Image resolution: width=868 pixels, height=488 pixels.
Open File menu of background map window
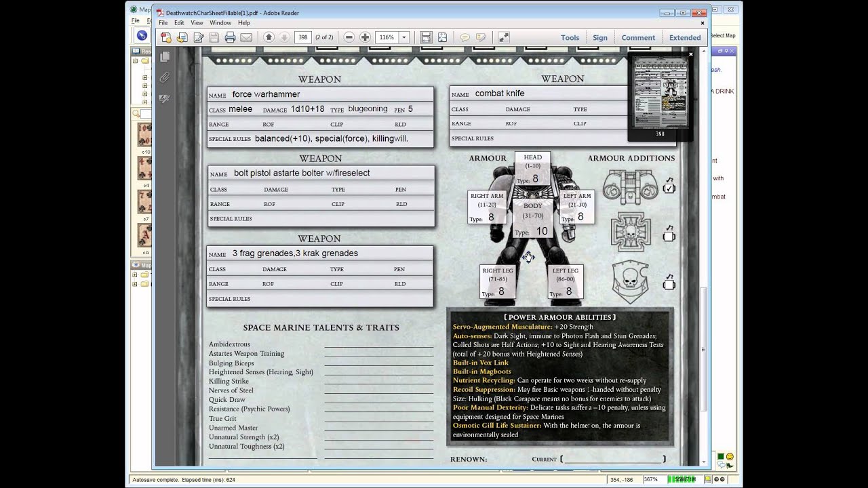[136, 21]
